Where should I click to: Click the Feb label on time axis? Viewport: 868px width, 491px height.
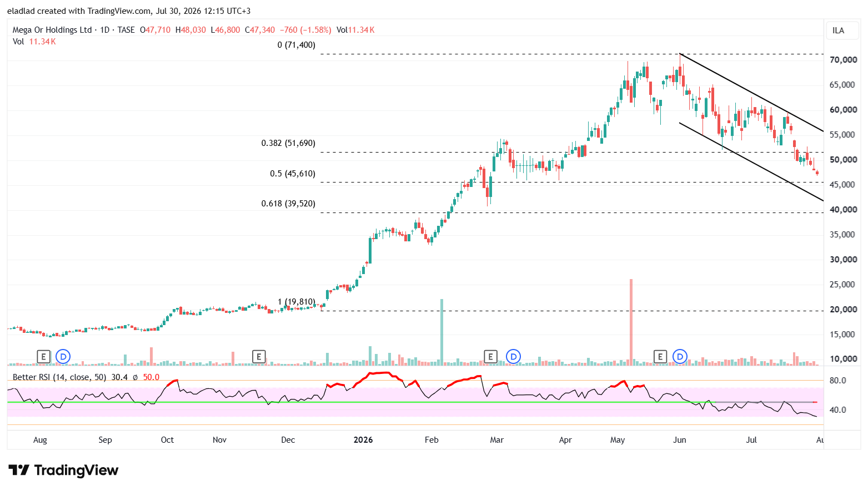pos(432,440)
